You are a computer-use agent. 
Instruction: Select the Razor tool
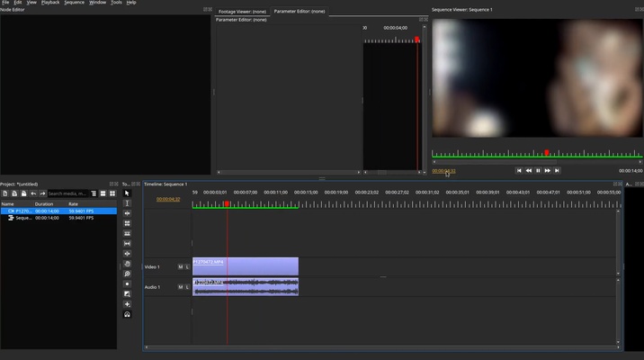click(x=127, y=233)
